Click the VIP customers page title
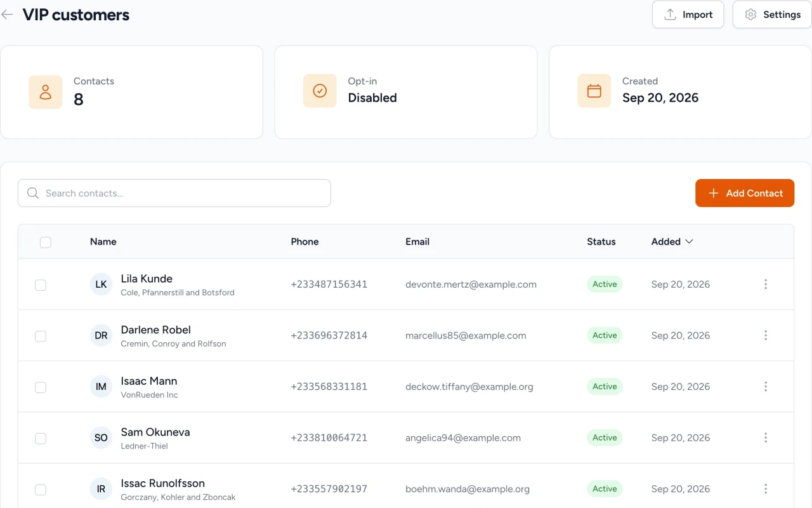812x508 pixels. click(x=76, y=15)
